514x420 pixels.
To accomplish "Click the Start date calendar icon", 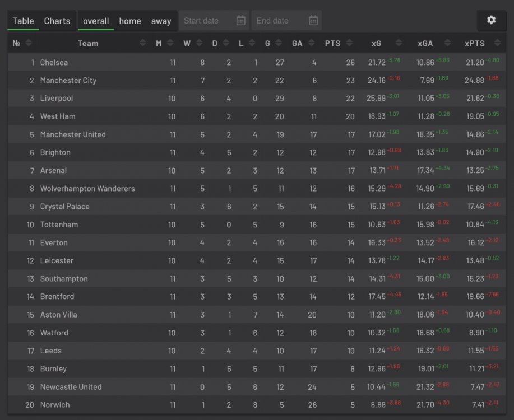I will 240,21.
